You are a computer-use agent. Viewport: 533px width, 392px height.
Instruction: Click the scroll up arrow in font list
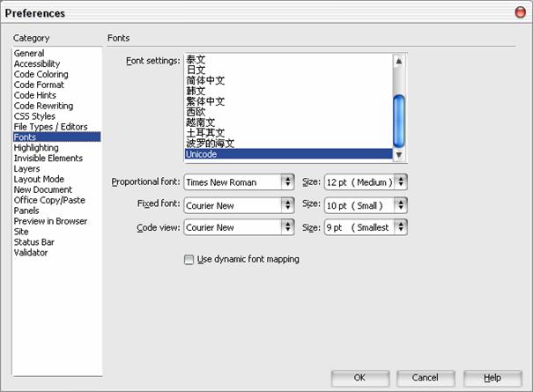pyautogui.click(x=399, y=61)
